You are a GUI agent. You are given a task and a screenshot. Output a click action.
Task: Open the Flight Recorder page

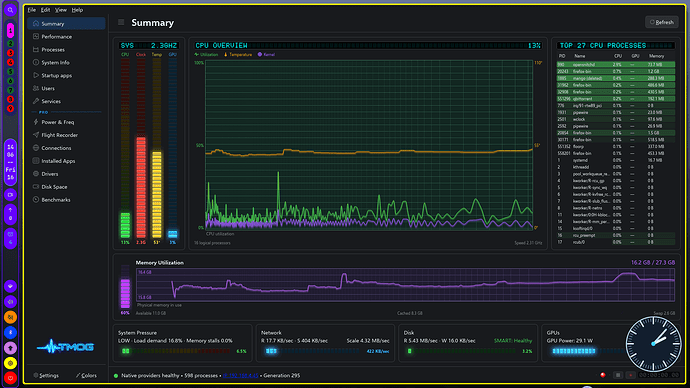pyautogui.click(x=66, y=135)
